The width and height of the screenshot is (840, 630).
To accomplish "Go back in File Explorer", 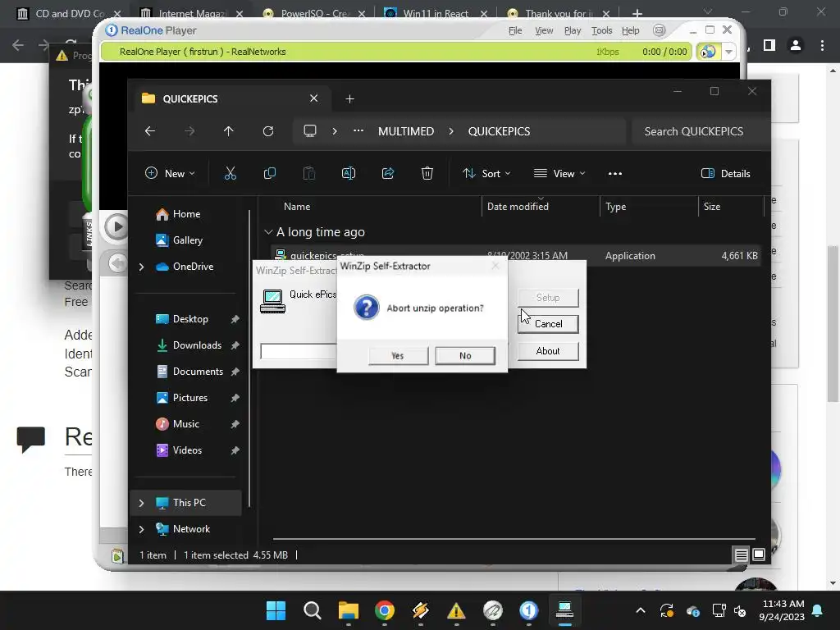I will tap(150, 131).
